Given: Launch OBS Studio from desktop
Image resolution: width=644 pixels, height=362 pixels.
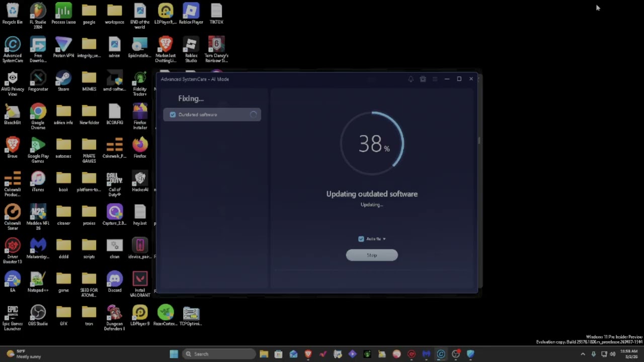Looking at the screenshot, I should 38,316.
